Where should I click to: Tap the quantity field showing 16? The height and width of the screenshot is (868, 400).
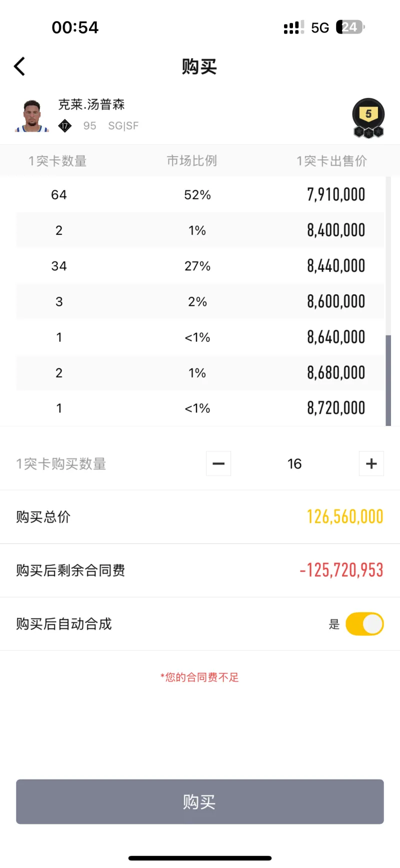pyautogui.click(x=294, y=464)
